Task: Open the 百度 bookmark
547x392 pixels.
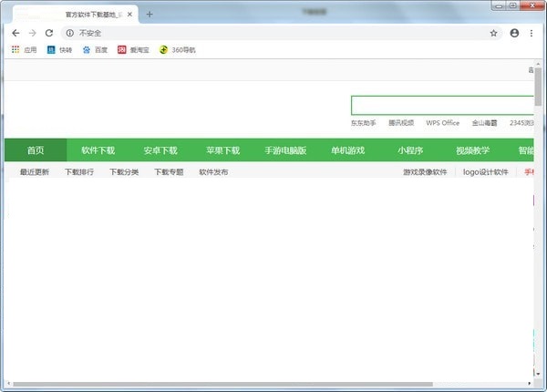Action: (95, 50)
